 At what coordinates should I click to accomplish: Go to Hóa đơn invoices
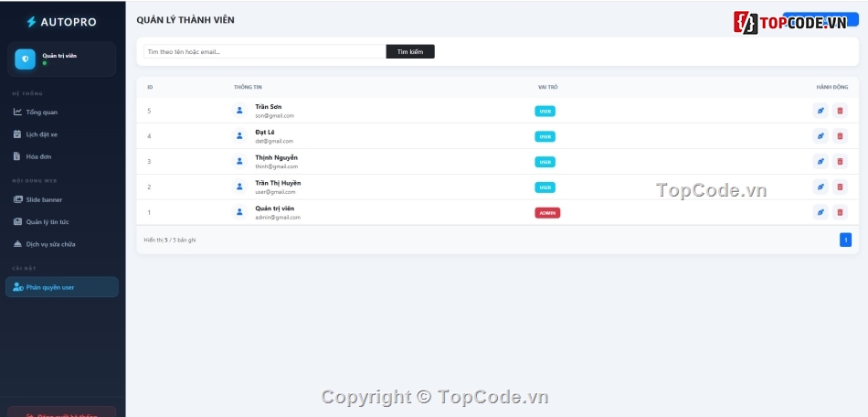pyautogui.click(x=61, y=156)
